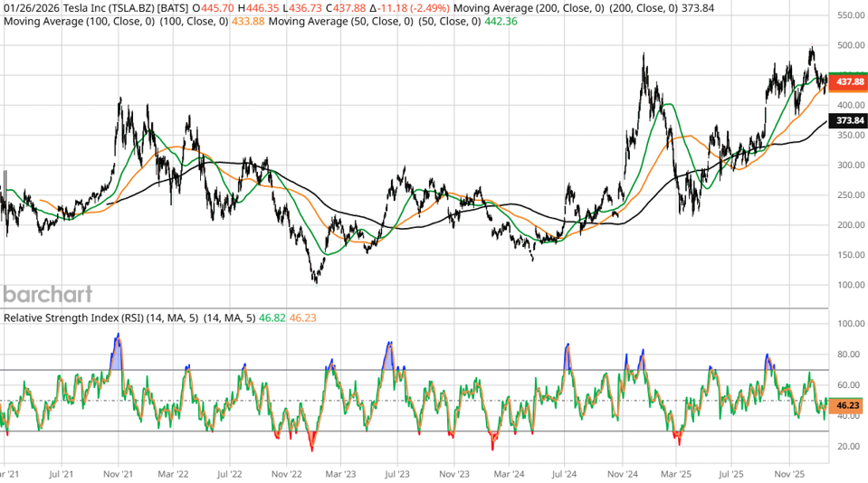
Task: Click the Nov '24 date axis label
Action: [x=624, y=473]
